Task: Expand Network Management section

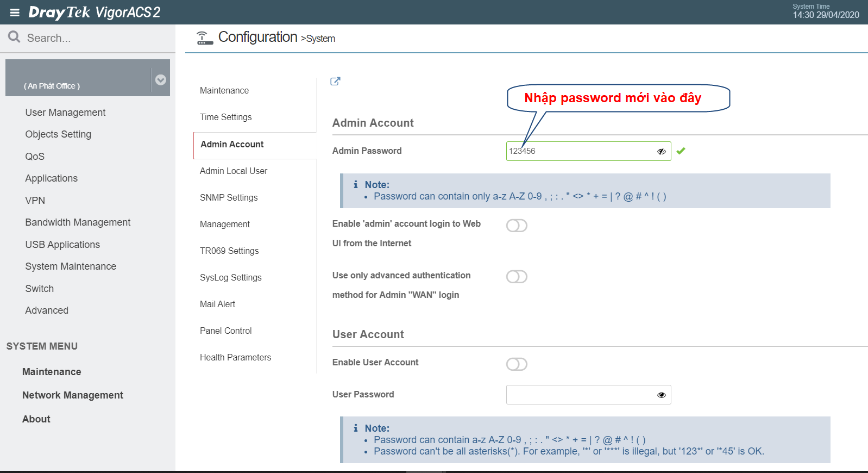Action: [73, 395]
